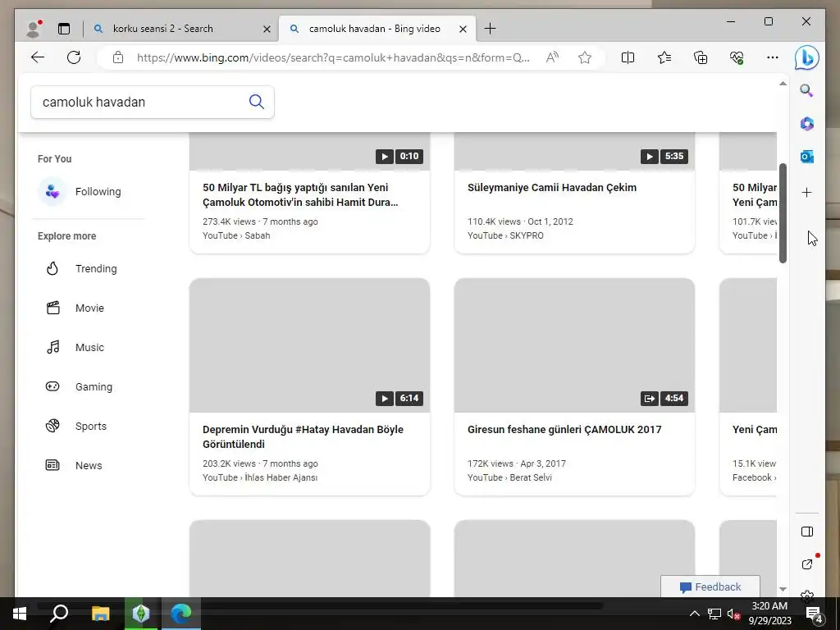Open the Bing Copilot sidebar icon
Viewport: 840px width, 630px height.
[807, 57]
